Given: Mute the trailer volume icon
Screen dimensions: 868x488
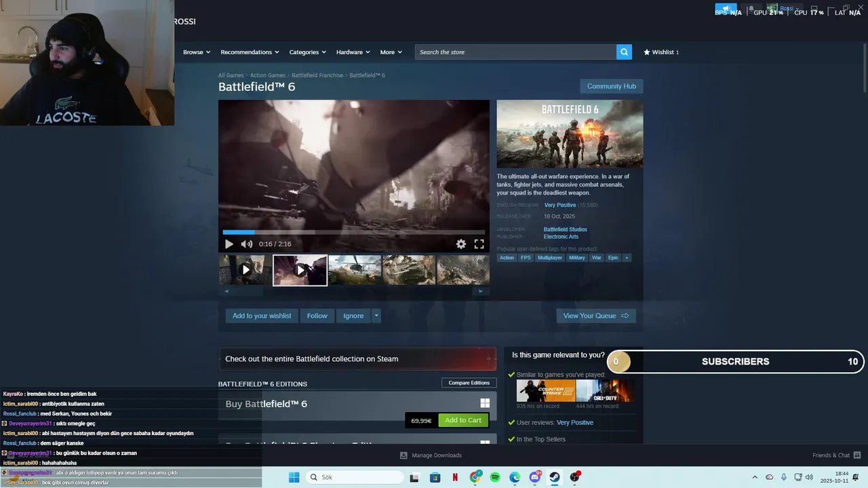Looking at the screenshot, I should (247, 244).
